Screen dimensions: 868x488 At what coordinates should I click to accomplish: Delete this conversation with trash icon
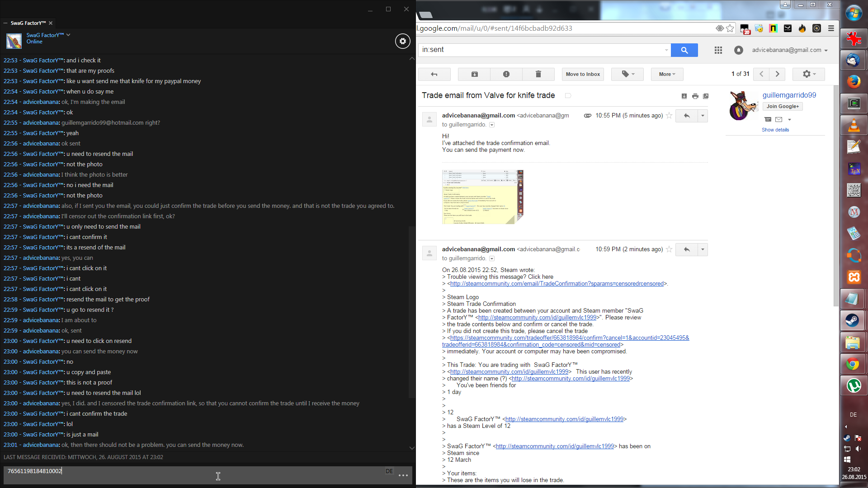coord(538,74)
